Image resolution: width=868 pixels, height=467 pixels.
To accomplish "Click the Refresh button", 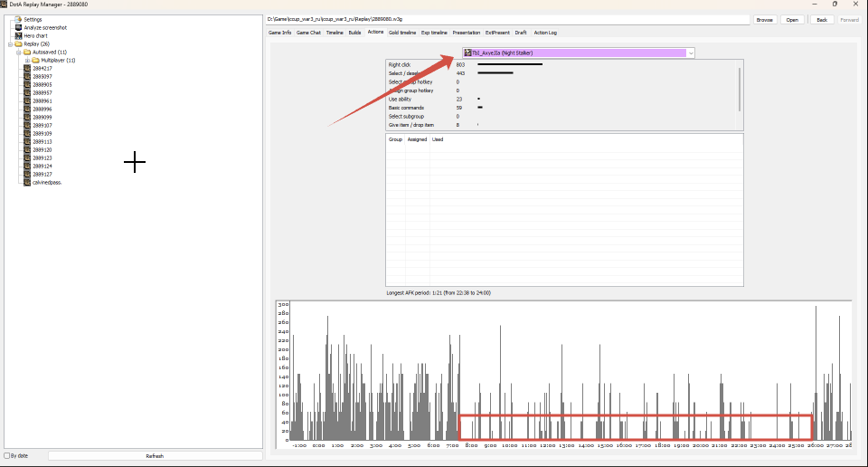I will pos(155,456).
